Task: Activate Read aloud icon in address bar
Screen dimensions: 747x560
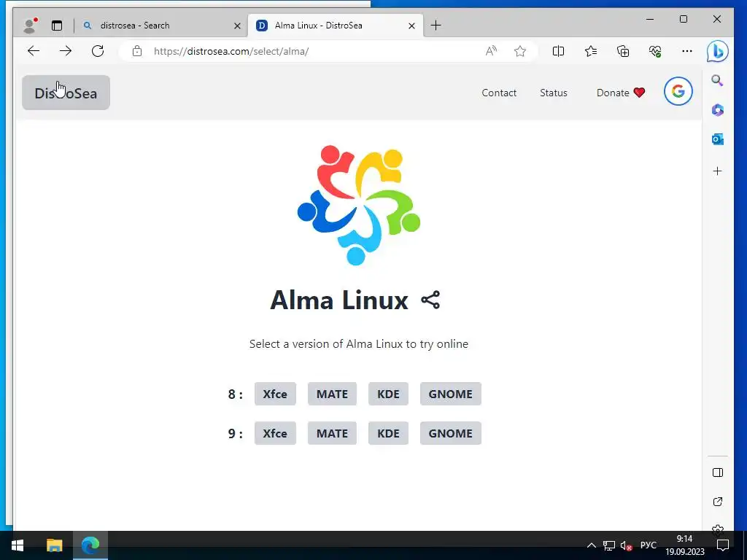Action: 491,51
